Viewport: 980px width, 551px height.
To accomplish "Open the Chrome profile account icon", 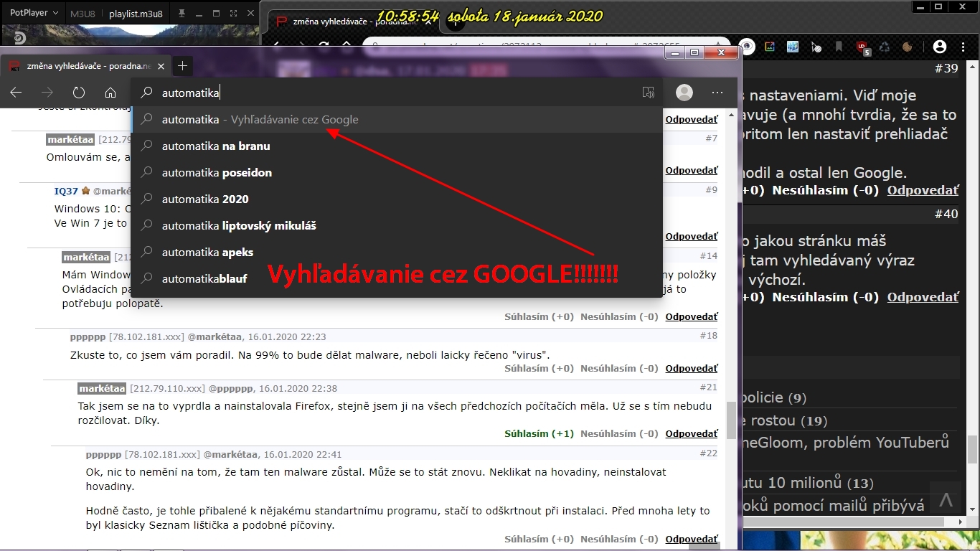I will tap(940, 47).
